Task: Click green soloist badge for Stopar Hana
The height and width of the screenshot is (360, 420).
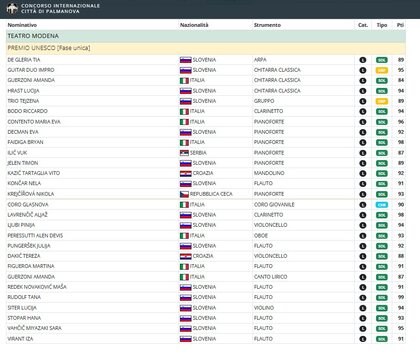Action: coord(382,318)
